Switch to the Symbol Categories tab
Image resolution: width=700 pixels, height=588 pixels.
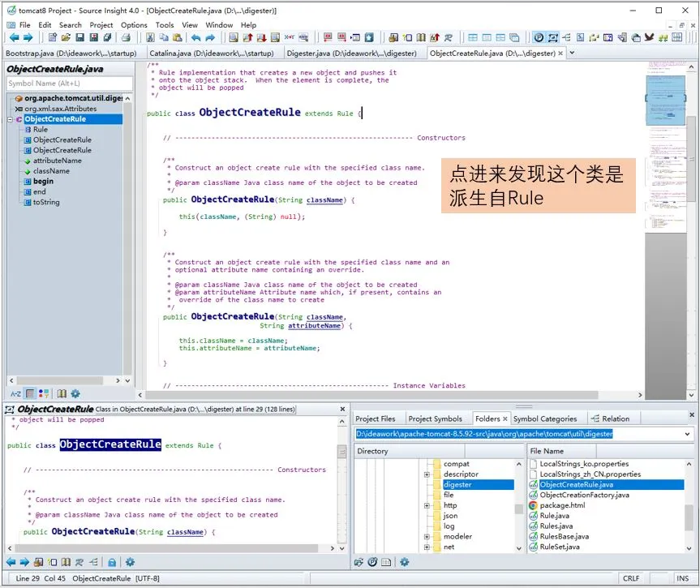[545, 418]
